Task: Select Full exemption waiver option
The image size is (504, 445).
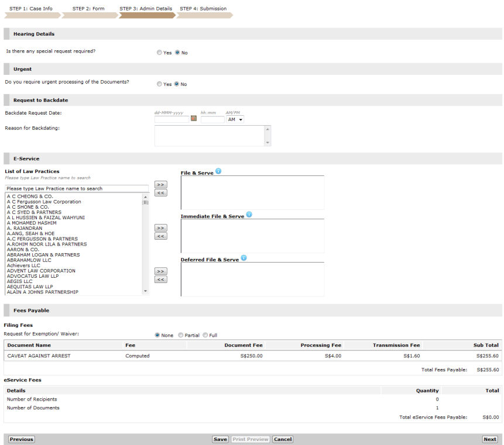Action: coord(205,335)
